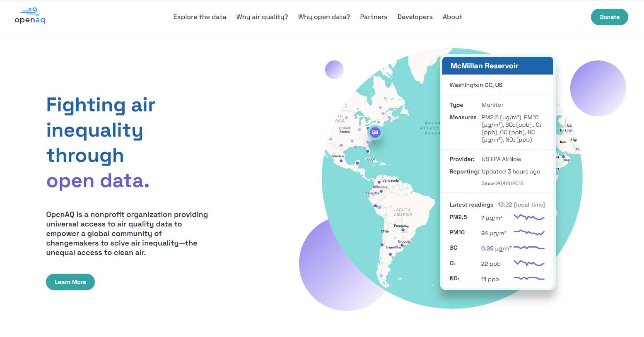Click the Learn More button
This screenshot has width=644, height=337.
pyautogui.click(x=70, y=282)
